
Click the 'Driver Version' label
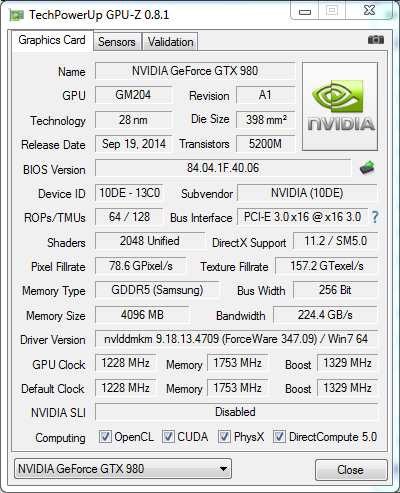(53, 340)
